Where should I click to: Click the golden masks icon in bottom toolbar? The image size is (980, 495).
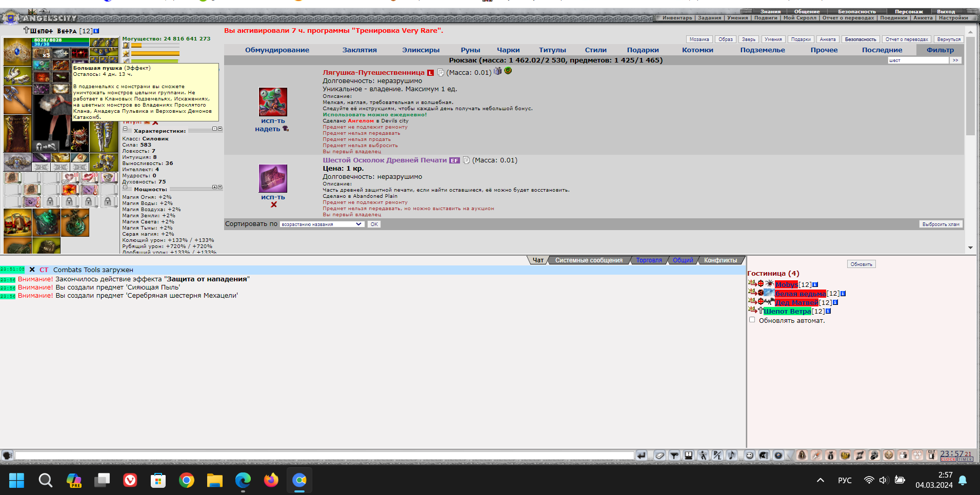coord(845,455)
